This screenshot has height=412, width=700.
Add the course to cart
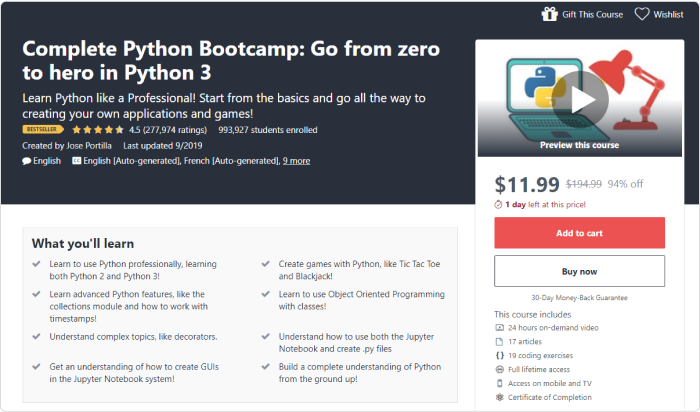point(579,233)
